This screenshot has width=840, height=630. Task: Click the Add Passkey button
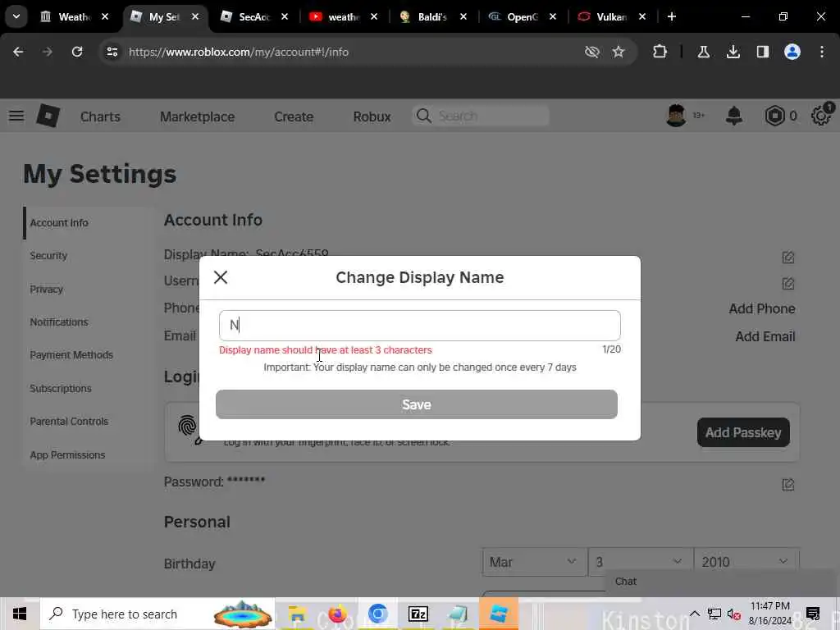(x=743, y=432)
